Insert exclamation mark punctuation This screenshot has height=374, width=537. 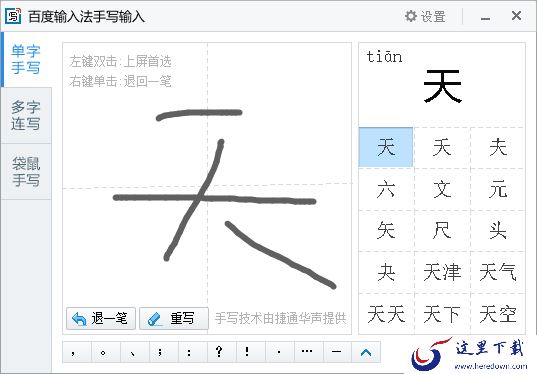click(250, 352)
